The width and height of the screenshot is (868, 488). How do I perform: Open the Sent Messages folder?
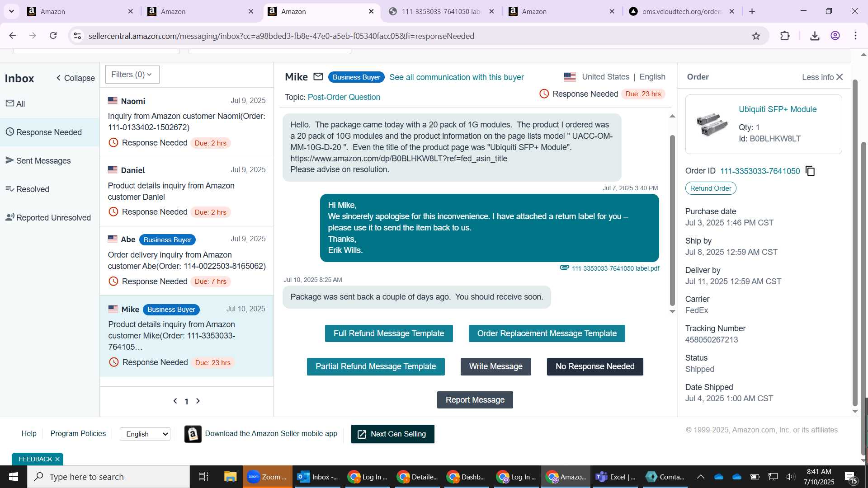click(50, 161)
